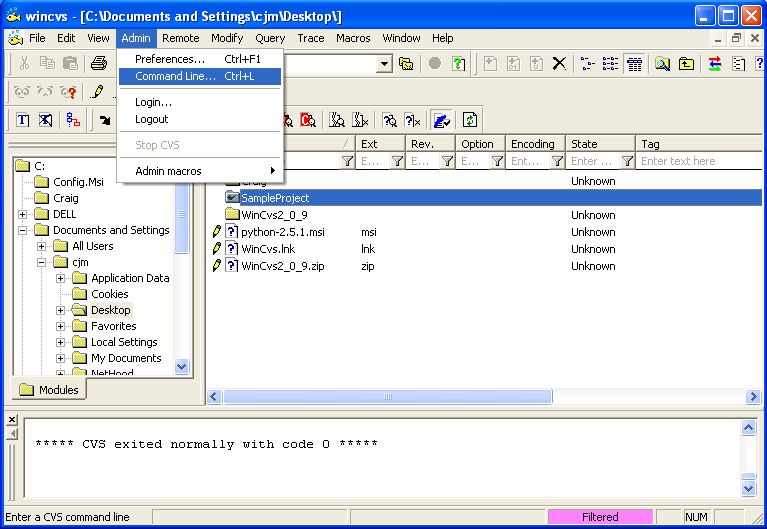Click the black X remove icon
This screenshot has height=529, width=767.
click(x=559, y=64)
